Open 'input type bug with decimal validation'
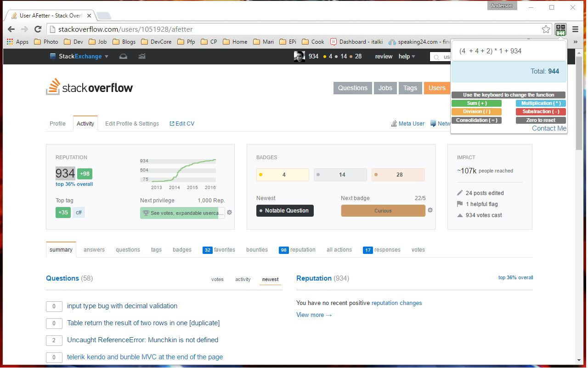588x368 pixels. pos(122,306)
